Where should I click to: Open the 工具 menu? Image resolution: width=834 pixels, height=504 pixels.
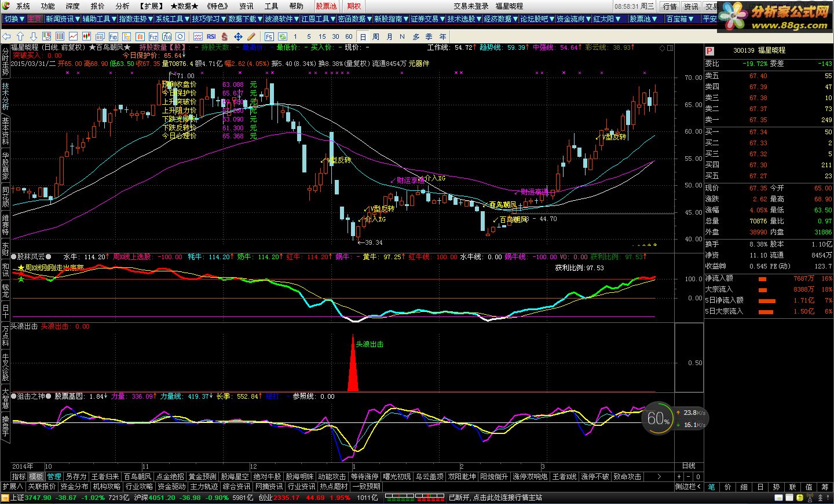tap(271, 6)
